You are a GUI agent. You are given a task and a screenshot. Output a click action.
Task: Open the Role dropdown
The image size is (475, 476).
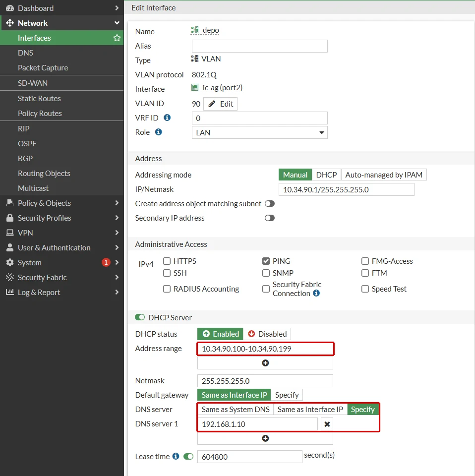[x=259, y=133]
